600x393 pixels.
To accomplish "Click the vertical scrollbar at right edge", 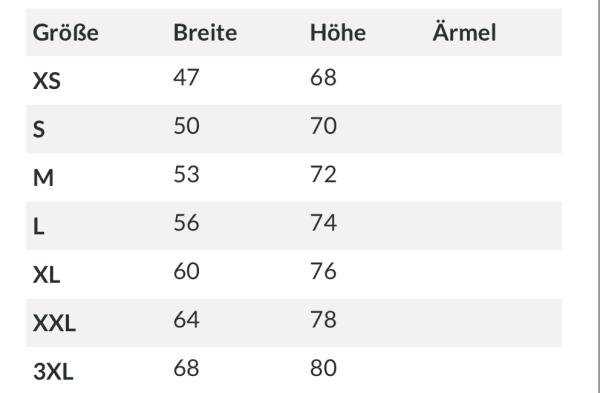I will [598, 196].
